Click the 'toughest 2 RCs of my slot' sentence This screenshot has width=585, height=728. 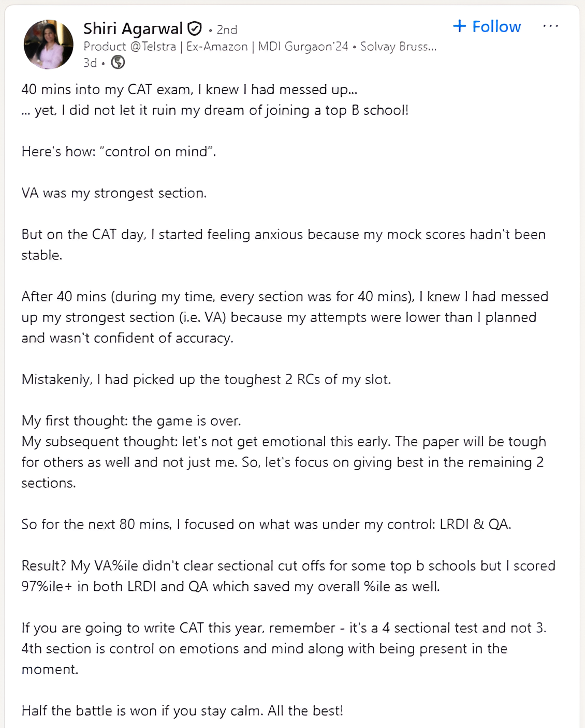point(206,380)
